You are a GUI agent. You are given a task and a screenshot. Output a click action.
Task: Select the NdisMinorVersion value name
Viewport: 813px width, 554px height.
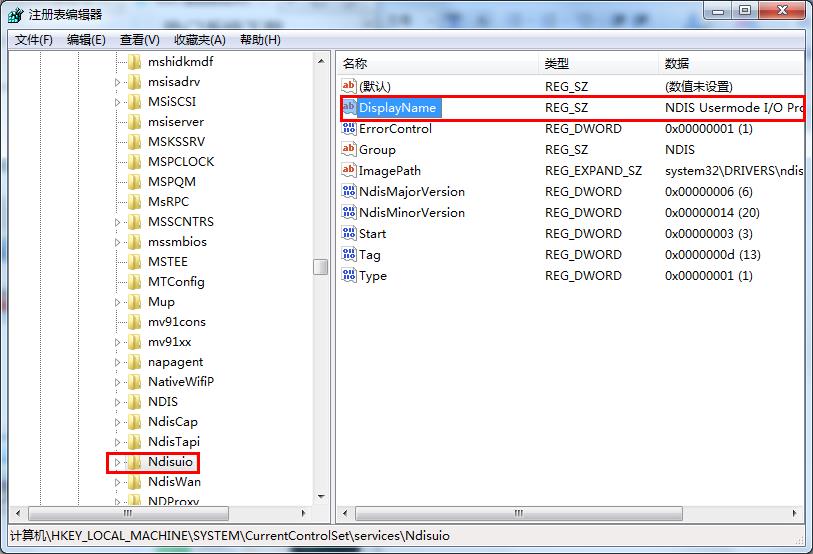click(x=412, y=213)
